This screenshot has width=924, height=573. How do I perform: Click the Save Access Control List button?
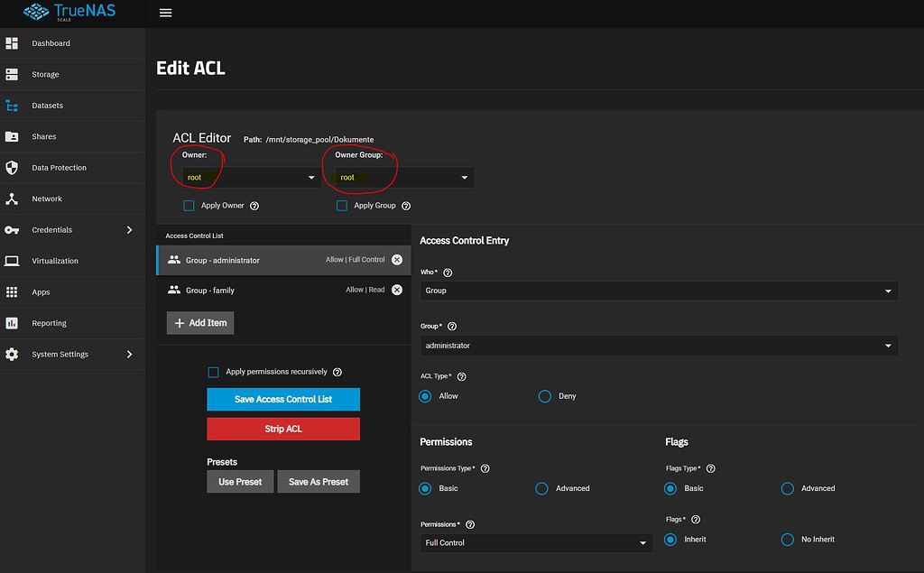point(282,399)
